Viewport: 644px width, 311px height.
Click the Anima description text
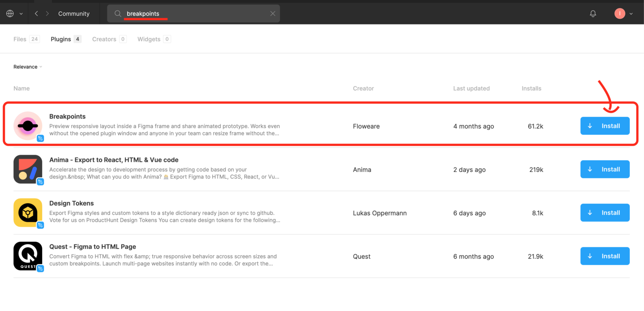[164, 173]
